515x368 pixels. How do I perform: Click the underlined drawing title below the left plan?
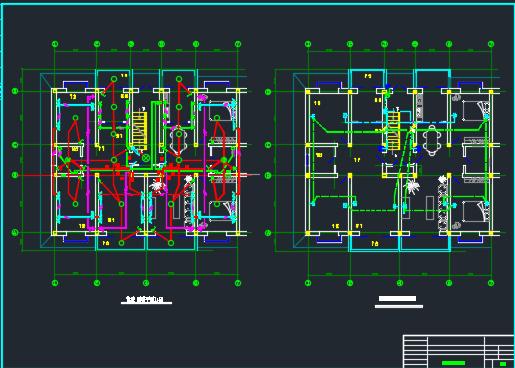pos(146,300)
